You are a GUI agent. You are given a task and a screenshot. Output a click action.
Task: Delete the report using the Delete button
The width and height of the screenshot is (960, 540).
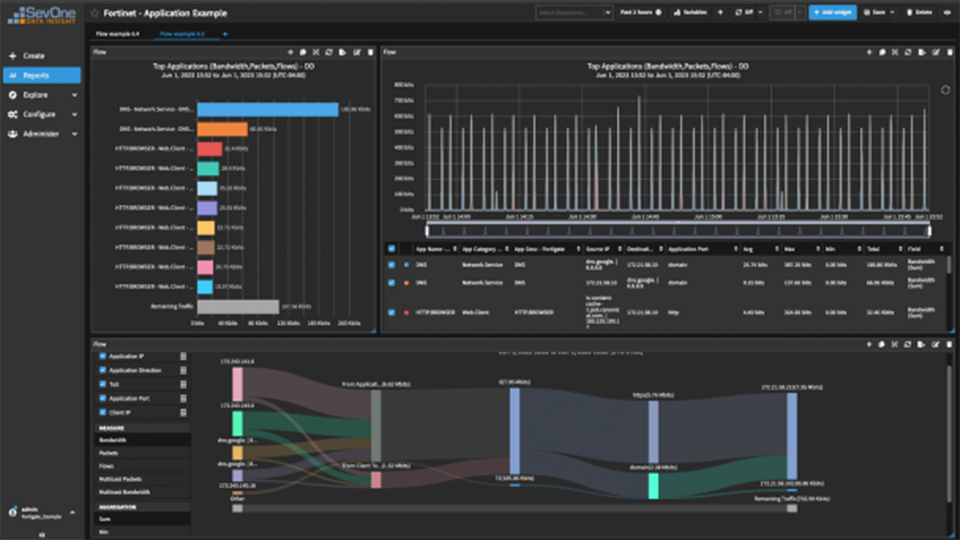pyautogui.click(x=919, y=12)
